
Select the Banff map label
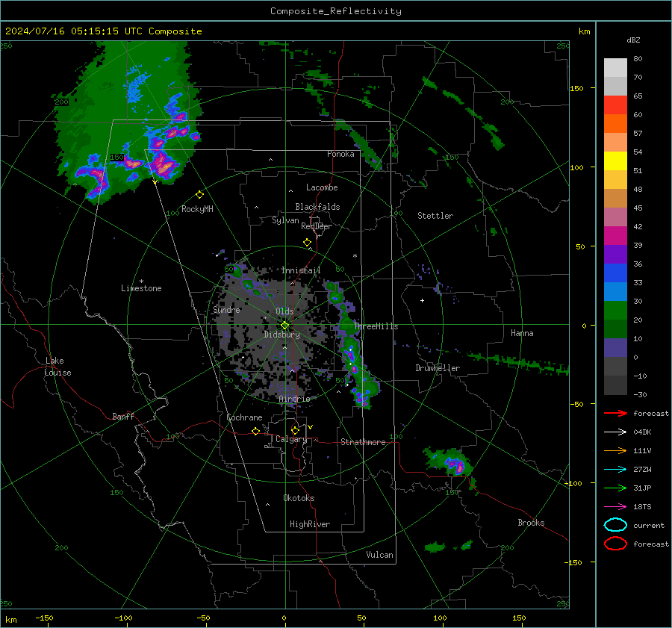123,416
